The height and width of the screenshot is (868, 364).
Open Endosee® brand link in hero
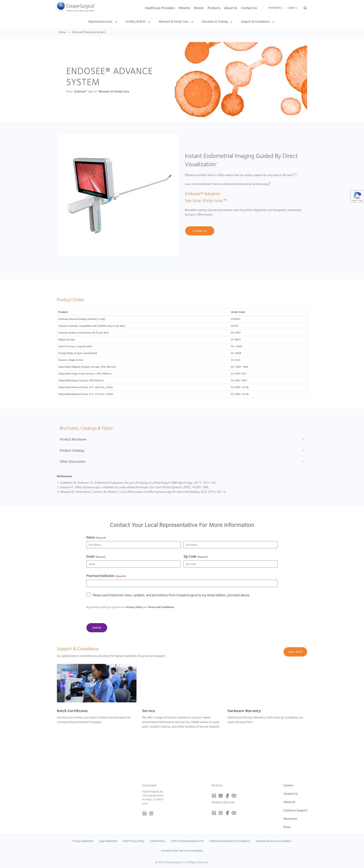[x=80, y=92]
